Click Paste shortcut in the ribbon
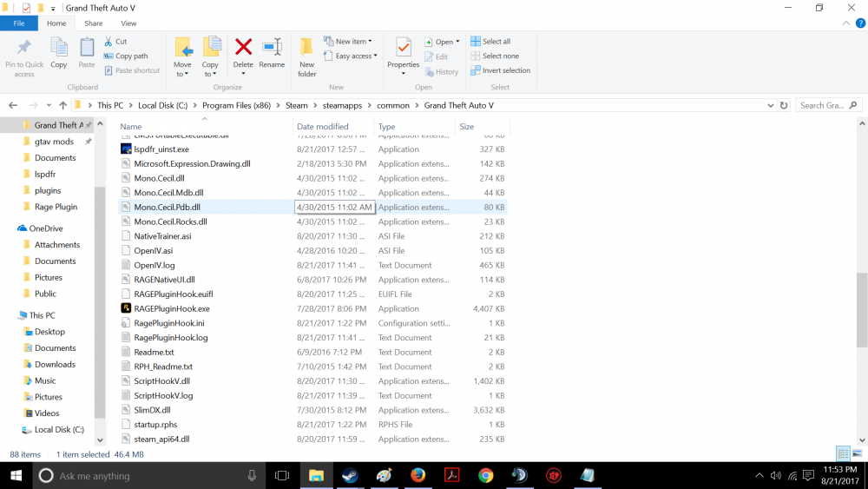 (x=132, y=70)
